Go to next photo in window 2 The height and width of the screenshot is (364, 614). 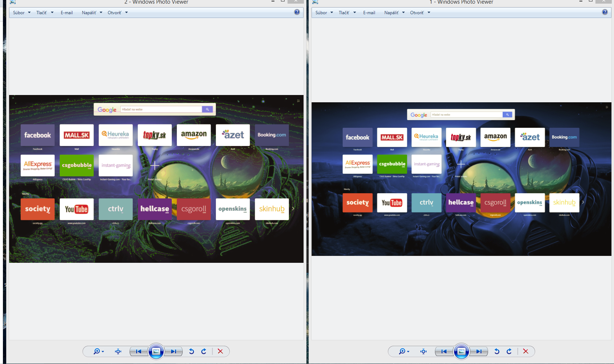click(x=173, y=351)
